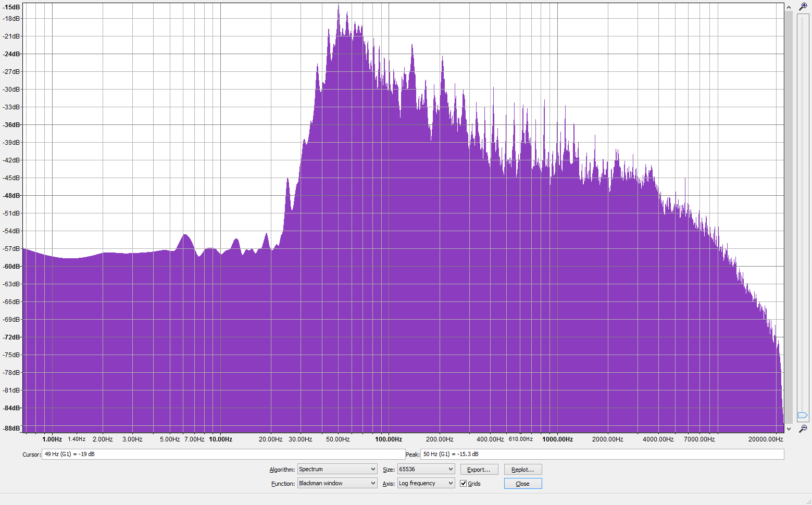
Task: Open the Size dropdown showing 65536
Action: pyautogui.click(x=426, y=469)
